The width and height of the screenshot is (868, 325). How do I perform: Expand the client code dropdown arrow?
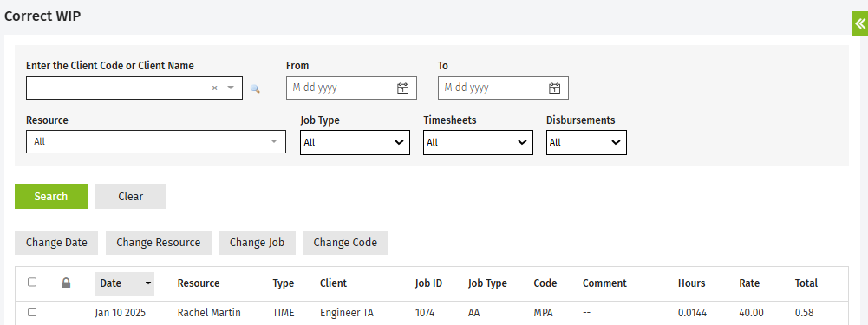[231, 88]
